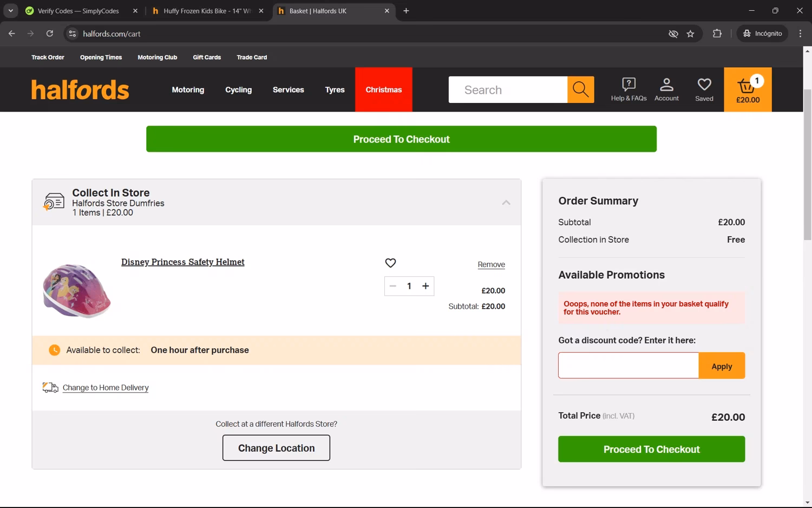View site information icon in address bar
This screenshot has height=508, width=812.
[72, 34]
